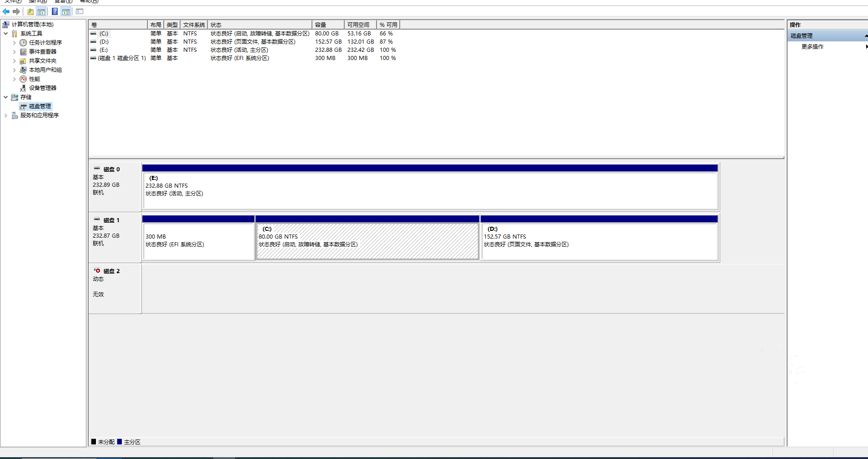Toggle the show/hide Action pane toolbar icon

pos(66,12)
